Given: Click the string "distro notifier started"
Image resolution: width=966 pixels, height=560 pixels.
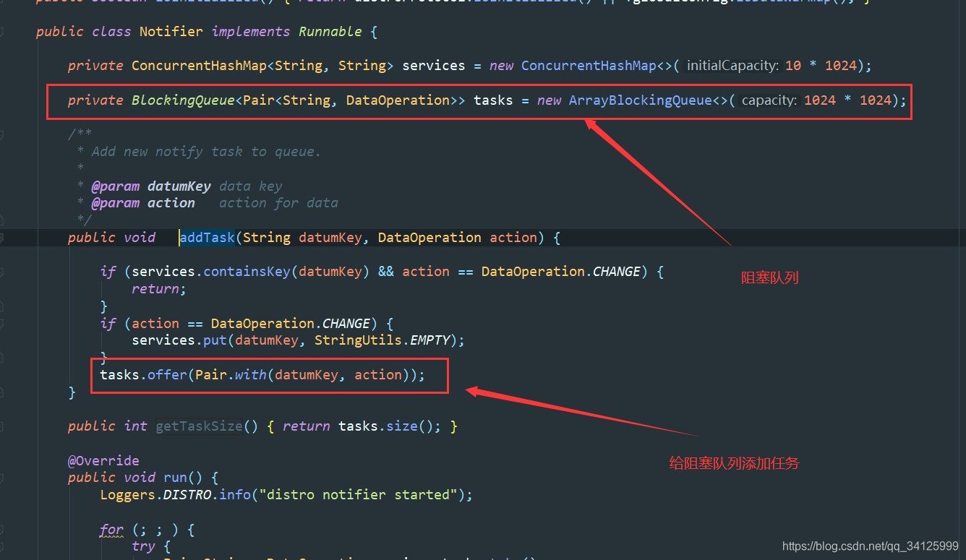Looking at the screenshot, I should (358, 495).
